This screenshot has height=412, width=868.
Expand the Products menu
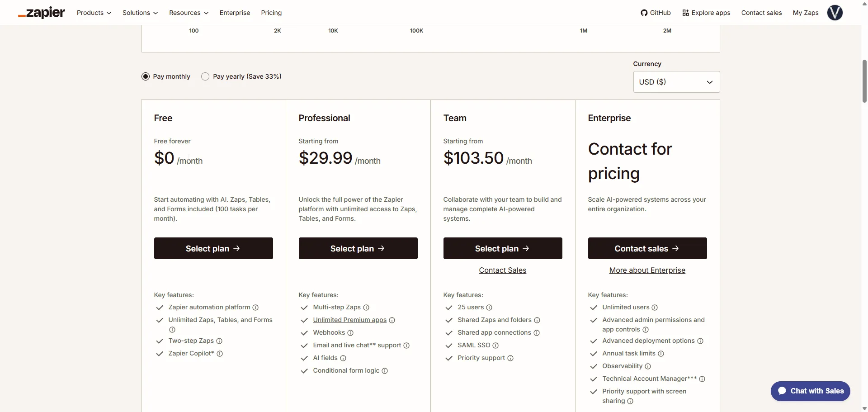tap(94, 13)
